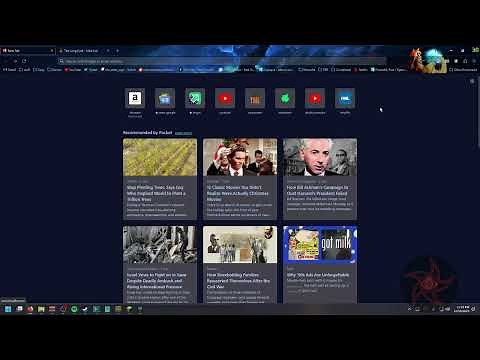Focus the browser address bar

[222, 61]
